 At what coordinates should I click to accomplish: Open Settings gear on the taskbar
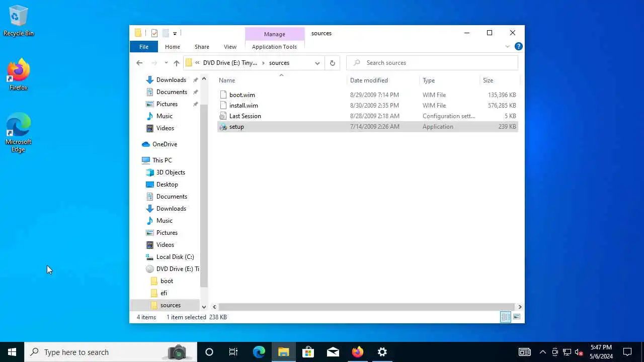click(x=382, y=352)
